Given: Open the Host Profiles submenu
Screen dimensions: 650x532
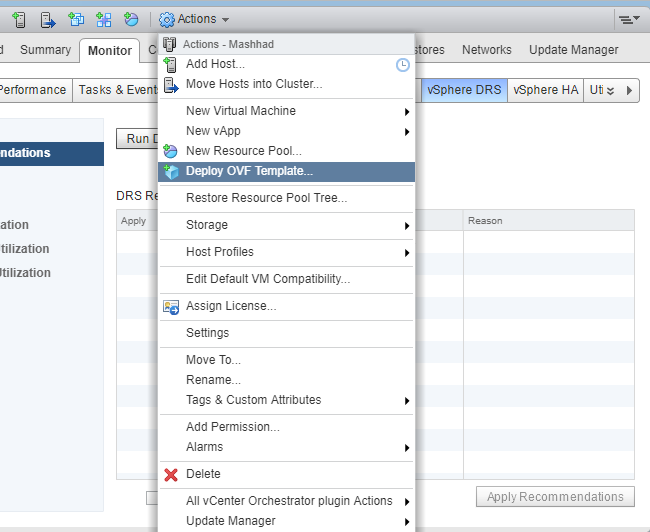Looking at the screenshot, I should coord(407,252).
